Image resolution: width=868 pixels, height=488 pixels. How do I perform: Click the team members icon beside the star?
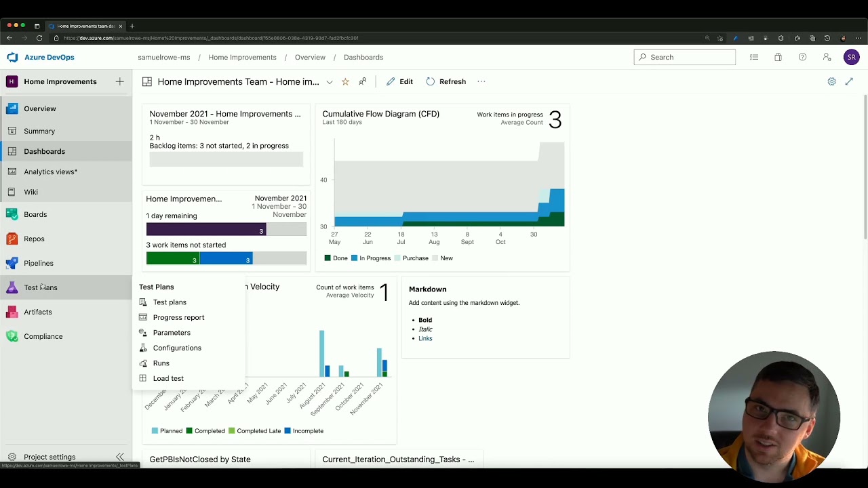point(363,81)
